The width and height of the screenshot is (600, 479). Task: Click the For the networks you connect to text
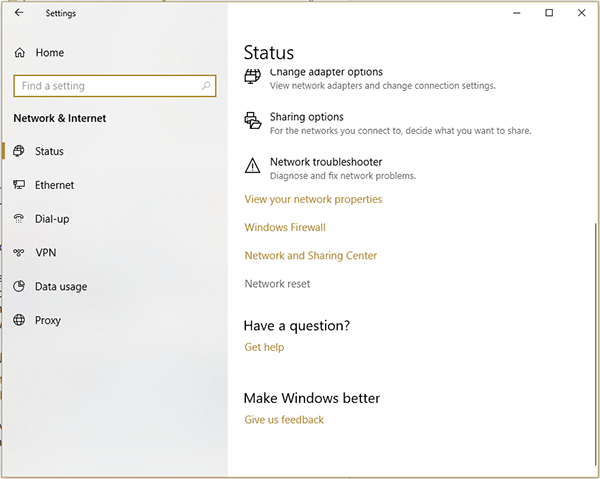tap(401, 131)
